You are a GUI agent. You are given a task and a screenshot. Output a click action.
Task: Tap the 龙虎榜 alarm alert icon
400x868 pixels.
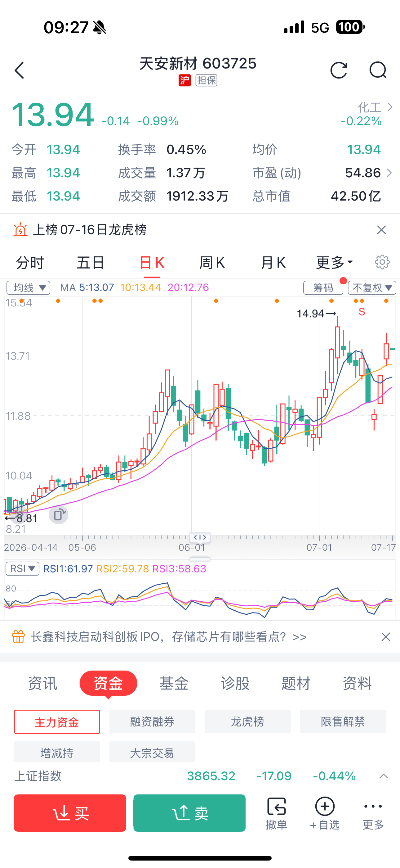(x=20, y=230)
